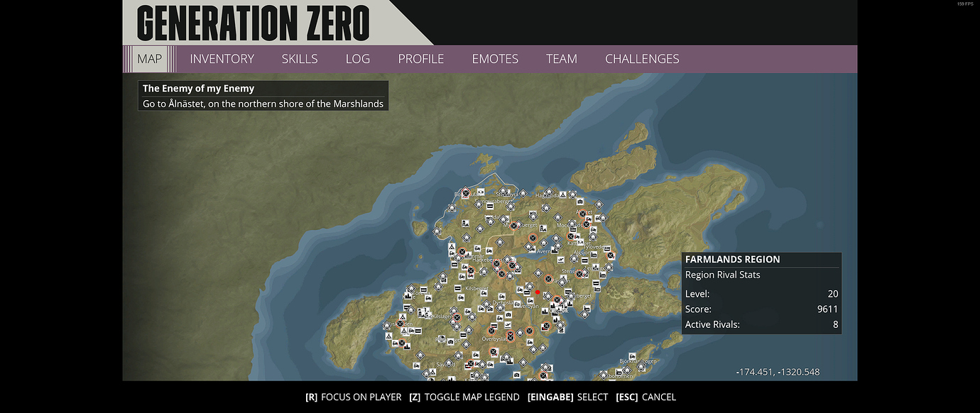Image resolution: width=980 pixels, height=413 pixels.
Task: Click the 159 FPS counter
Action: click(965, 4)
